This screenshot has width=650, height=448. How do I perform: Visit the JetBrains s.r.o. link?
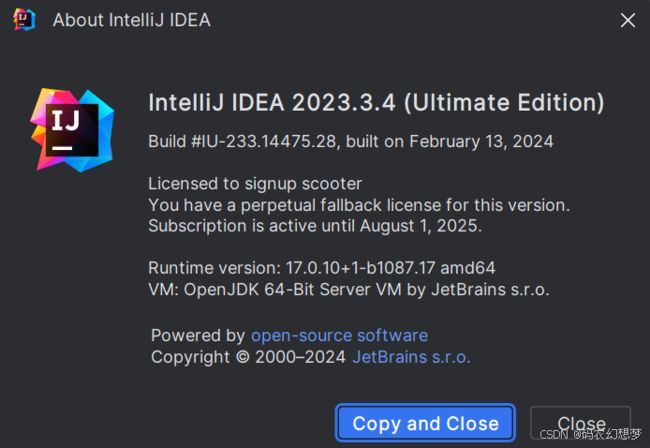point(411,357)
